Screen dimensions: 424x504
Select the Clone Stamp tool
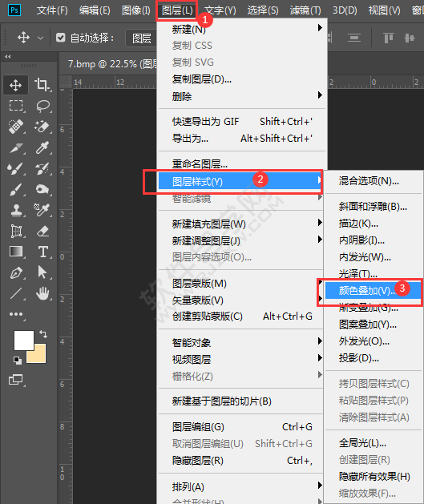coord(16,210)
